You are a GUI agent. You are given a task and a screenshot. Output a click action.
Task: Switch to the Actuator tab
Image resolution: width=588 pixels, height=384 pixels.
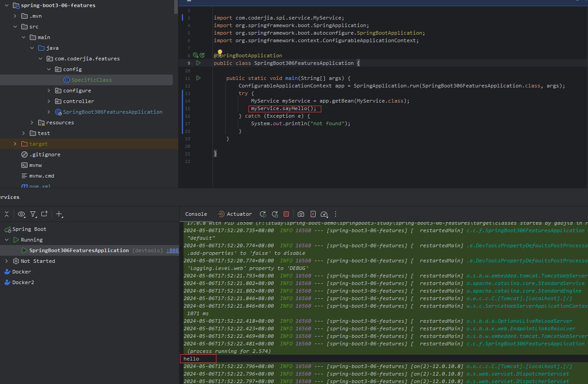click(238, 214)
